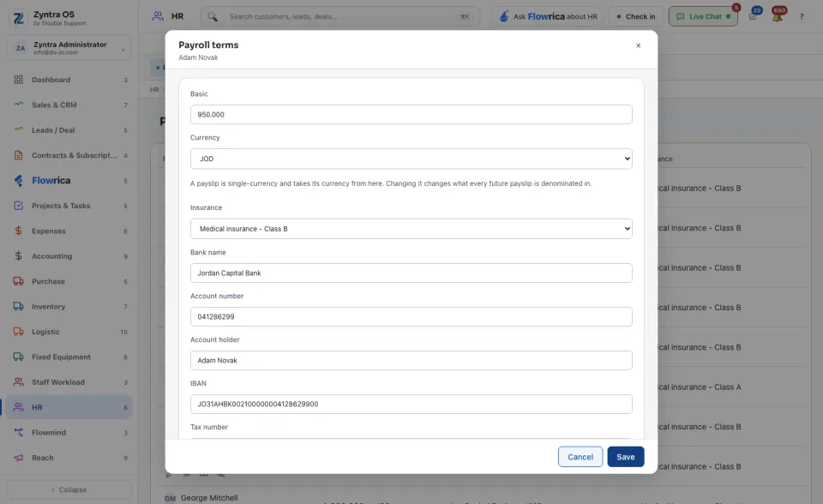823x504 pixels.
Task: Open Live Chat
Action: pyautogui.click(x=703, y=17)
